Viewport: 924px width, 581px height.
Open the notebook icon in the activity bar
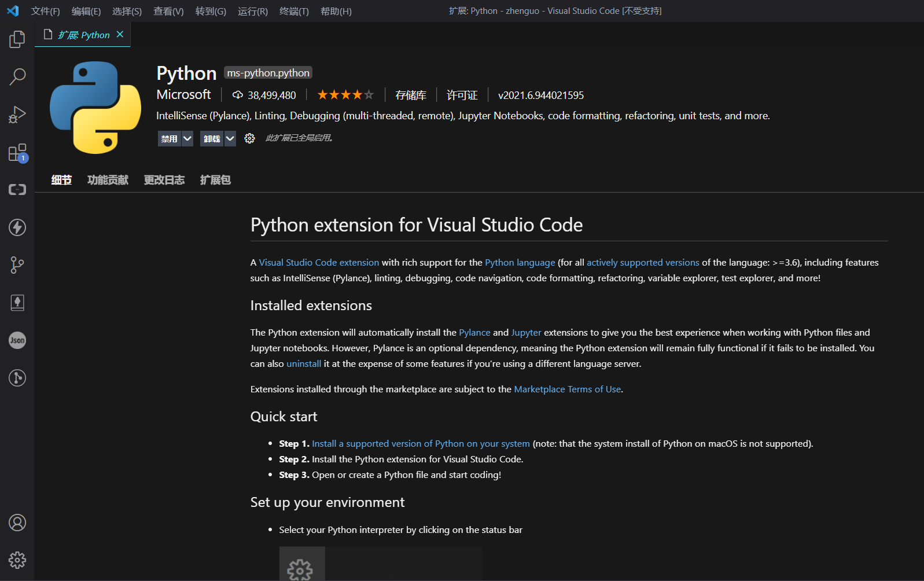[x=17, y=303]
